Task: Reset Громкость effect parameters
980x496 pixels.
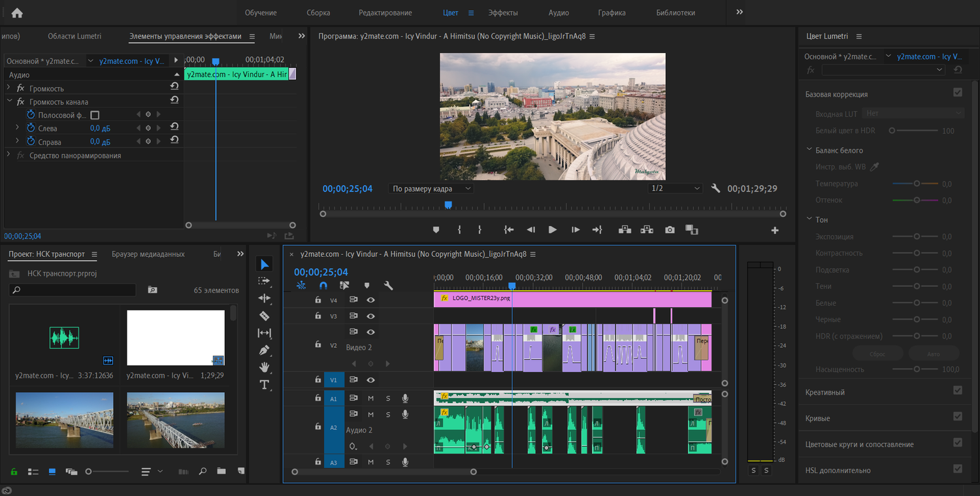Action: (x=174, y=86)
